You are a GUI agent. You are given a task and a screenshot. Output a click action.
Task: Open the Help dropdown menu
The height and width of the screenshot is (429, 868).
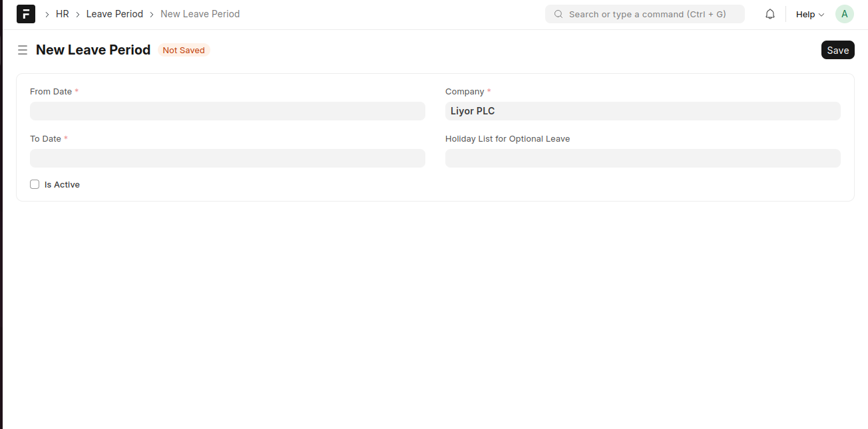[805, 14]
